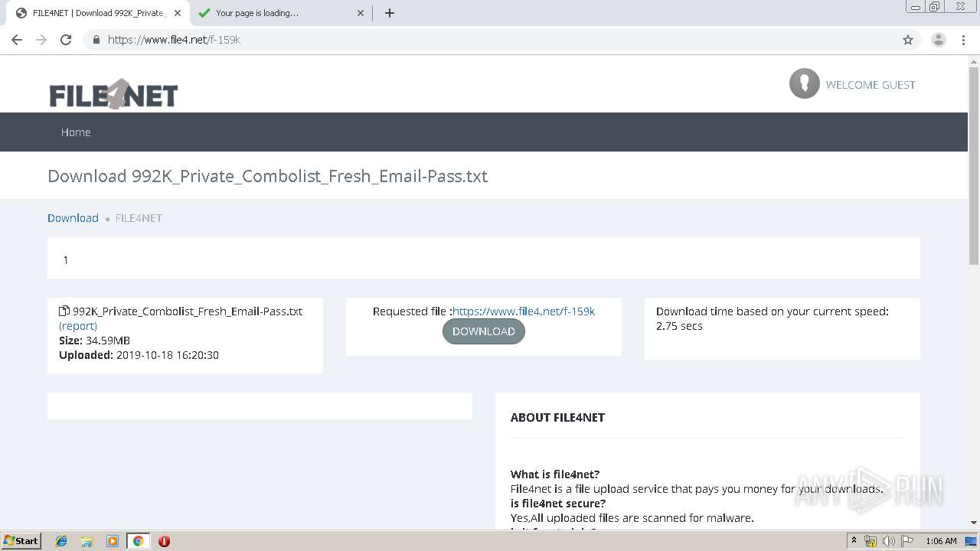Image resolution: width=980 pixels, height=551 pixels.
Task: Open the Windows Start menu
Action: pos(21,540)
